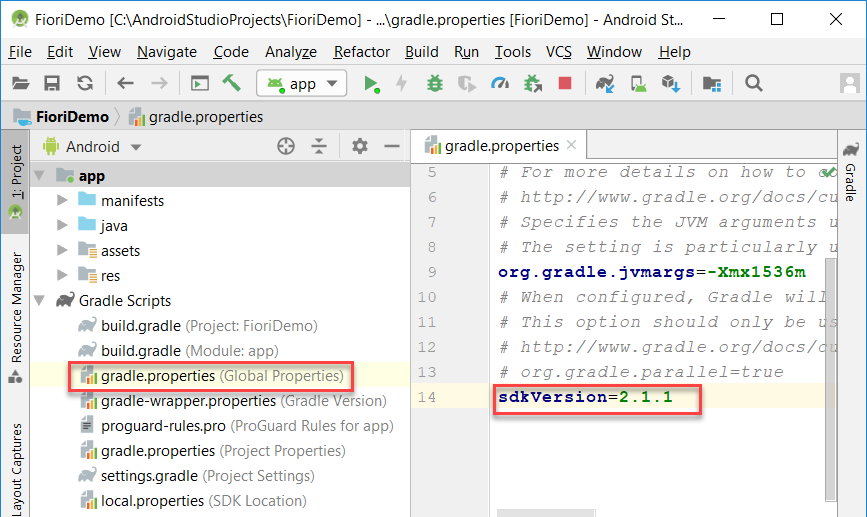This screenshot has height=517, width=867.
Task: Expand the assets folder
Action: coord(62,250)
